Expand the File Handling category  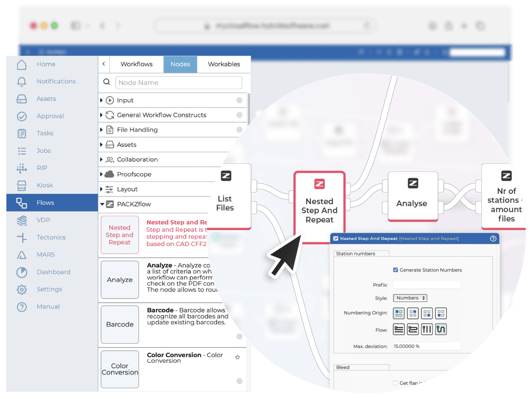(x=102, y=130)
